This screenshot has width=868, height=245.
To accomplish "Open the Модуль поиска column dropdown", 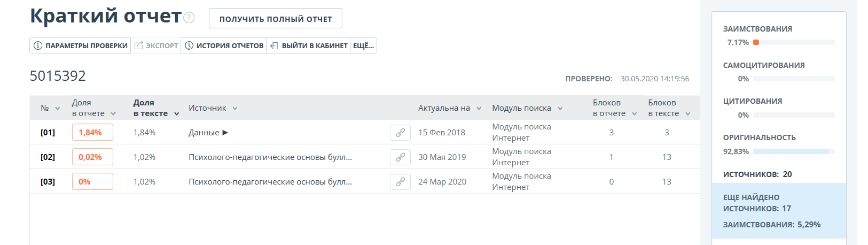I will (560, 109).
